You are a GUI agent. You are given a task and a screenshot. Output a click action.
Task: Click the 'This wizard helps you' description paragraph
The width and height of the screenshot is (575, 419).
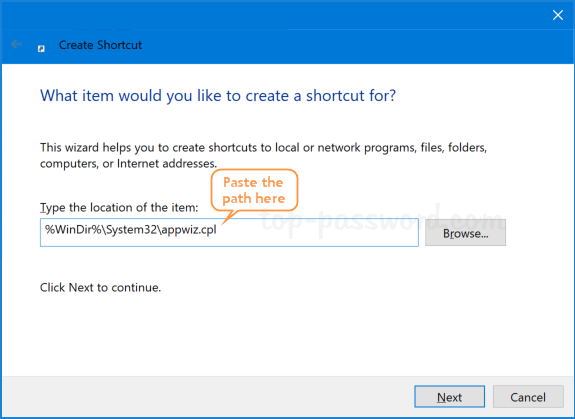[x=263, y=155]
